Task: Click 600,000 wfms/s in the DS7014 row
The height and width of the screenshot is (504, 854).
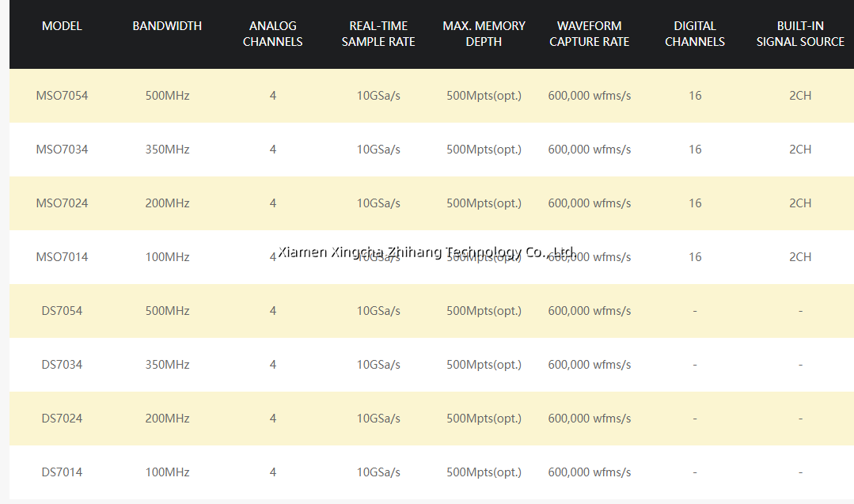Action: click(x=589, y=472)
